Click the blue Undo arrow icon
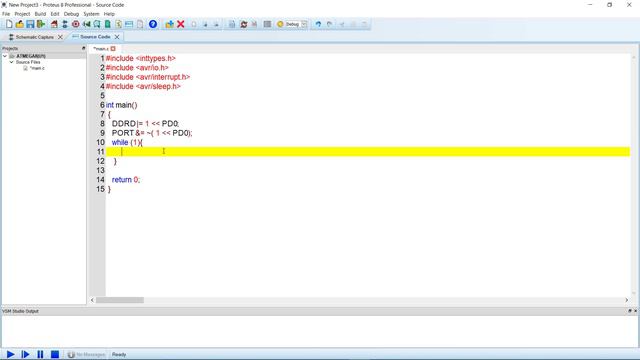This screenshot has width=640, height=360. [x=318, y=24]
